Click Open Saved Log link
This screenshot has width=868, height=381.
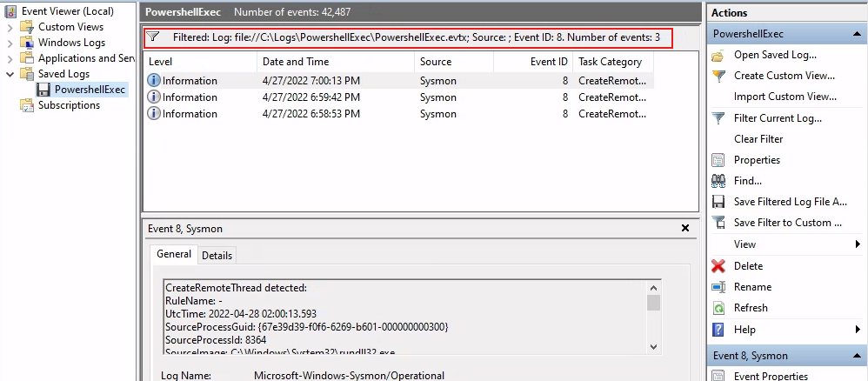coord(775,55)
